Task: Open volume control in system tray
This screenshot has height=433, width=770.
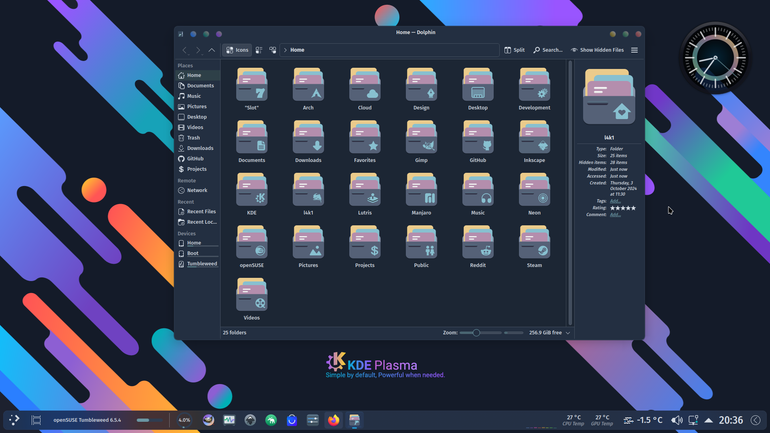Action: [x=677, y=420]
